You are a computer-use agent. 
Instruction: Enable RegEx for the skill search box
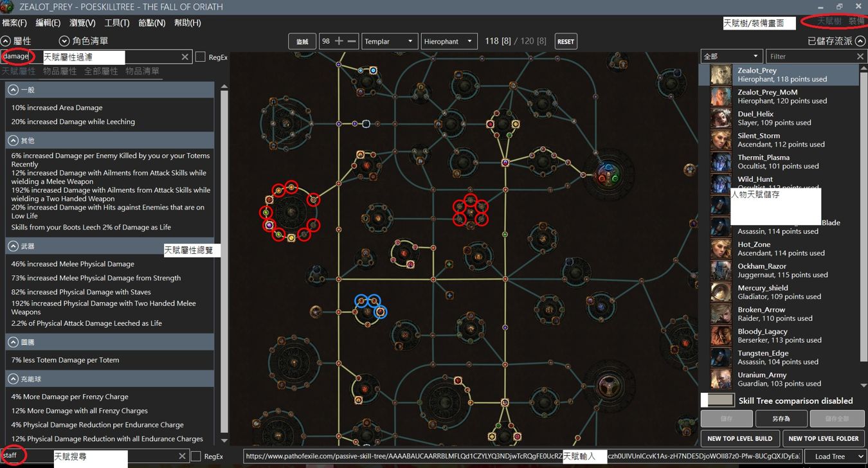(196, 456)
